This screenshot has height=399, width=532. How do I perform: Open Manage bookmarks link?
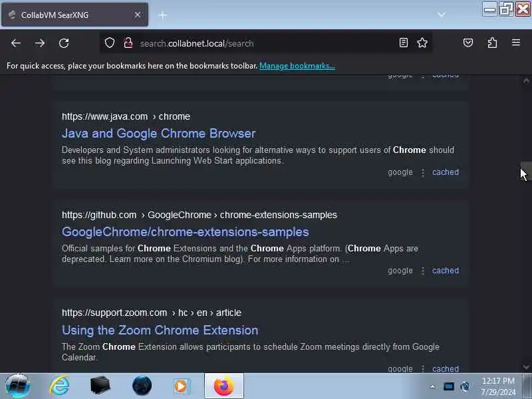pos(297,66)
